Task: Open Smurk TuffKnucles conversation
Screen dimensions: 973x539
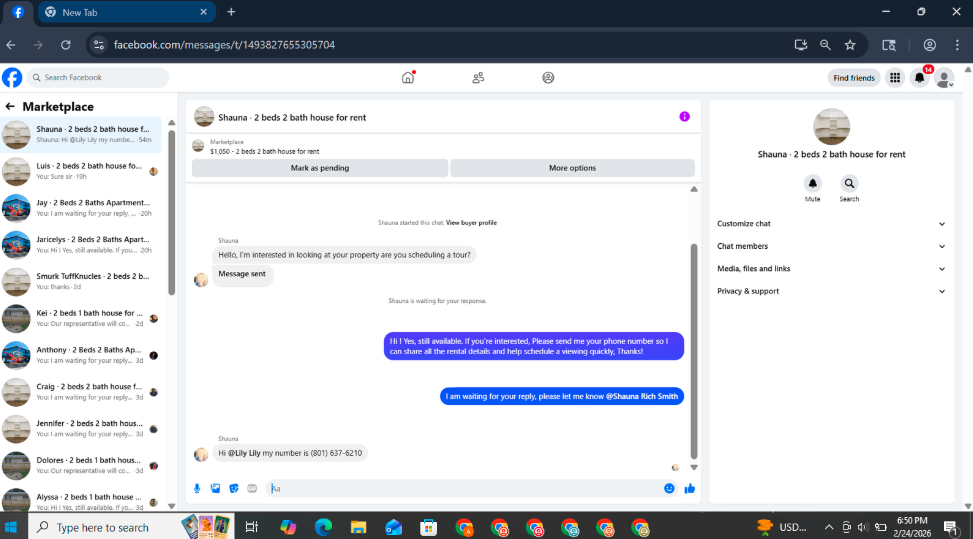Action: tap(81, 282)
